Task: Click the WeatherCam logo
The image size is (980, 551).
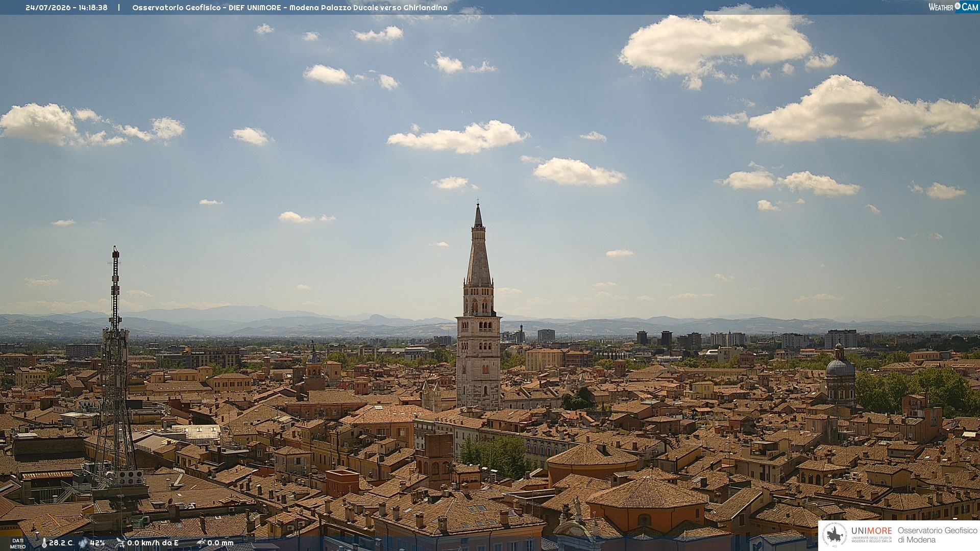Action: (x=953, y=7)
